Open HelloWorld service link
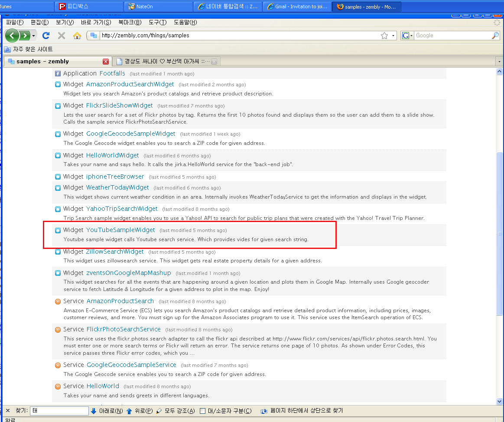Viewport: 504px width, 422px height. [x=103, y=386]
